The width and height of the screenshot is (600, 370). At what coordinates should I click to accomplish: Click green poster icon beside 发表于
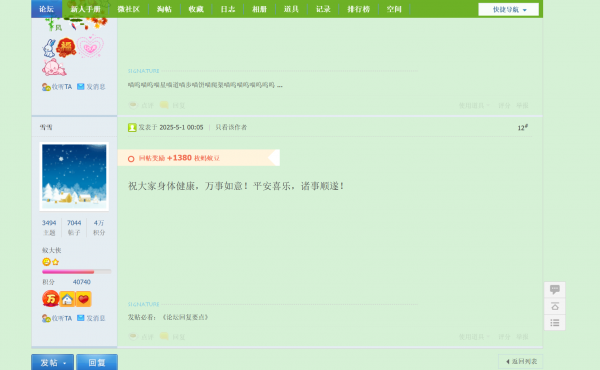[x=132, y=127]
